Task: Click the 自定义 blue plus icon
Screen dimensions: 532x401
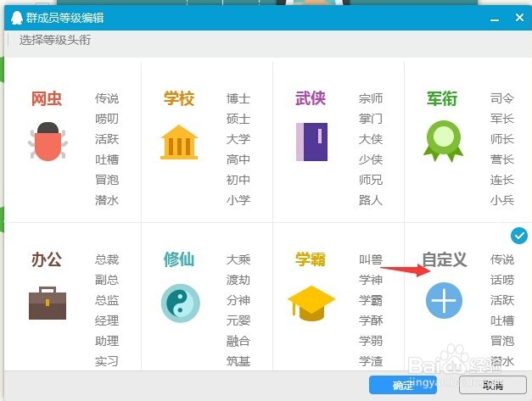Action: tap(444, 300)
